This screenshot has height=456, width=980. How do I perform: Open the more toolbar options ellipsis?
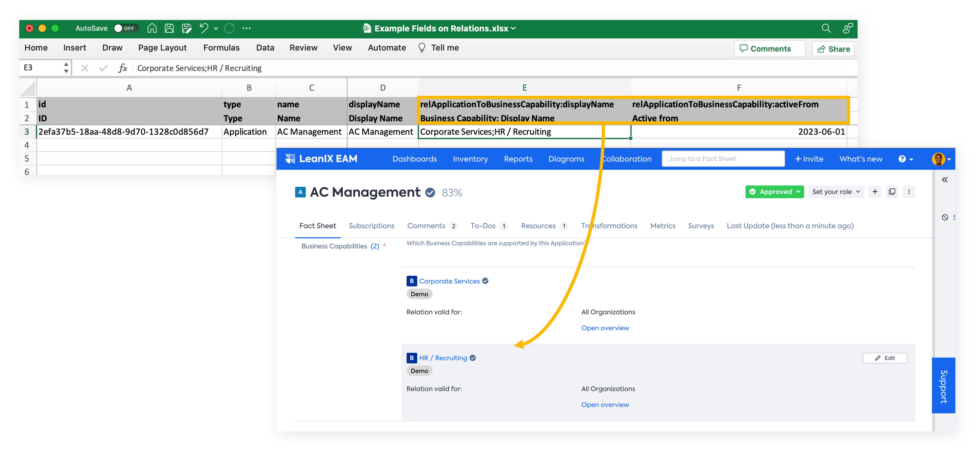(x=247, y=29)
